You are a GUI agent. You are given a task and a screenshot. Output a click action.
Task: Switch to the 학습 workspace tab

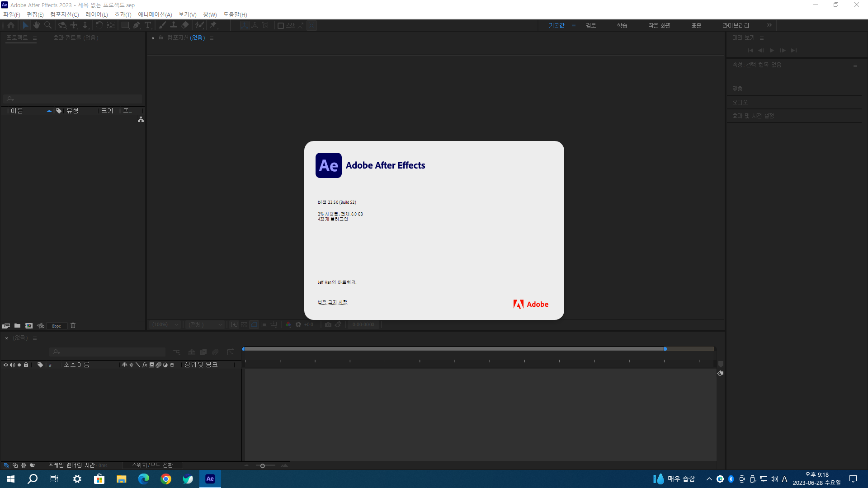click(622, 25)
